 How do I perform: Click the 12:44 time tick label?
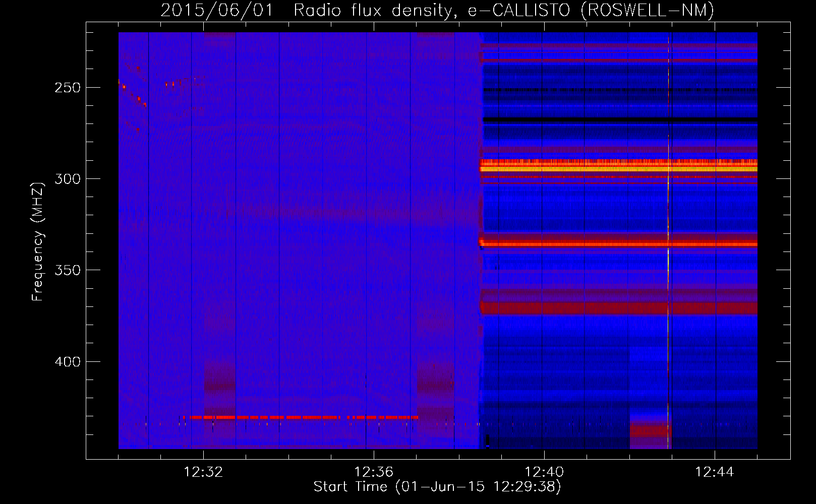pyautogui.click(x=715, y=472)
